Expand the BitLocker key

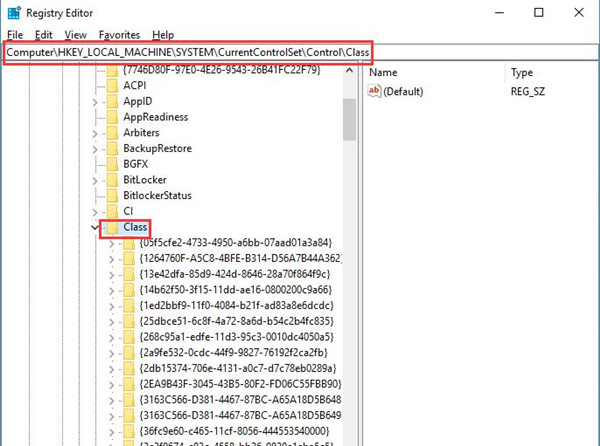pos(95,181)
